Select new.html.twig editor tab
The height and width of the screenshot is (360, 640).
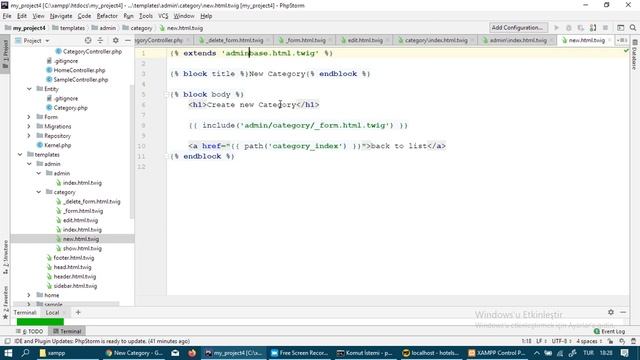click(586, 40)
